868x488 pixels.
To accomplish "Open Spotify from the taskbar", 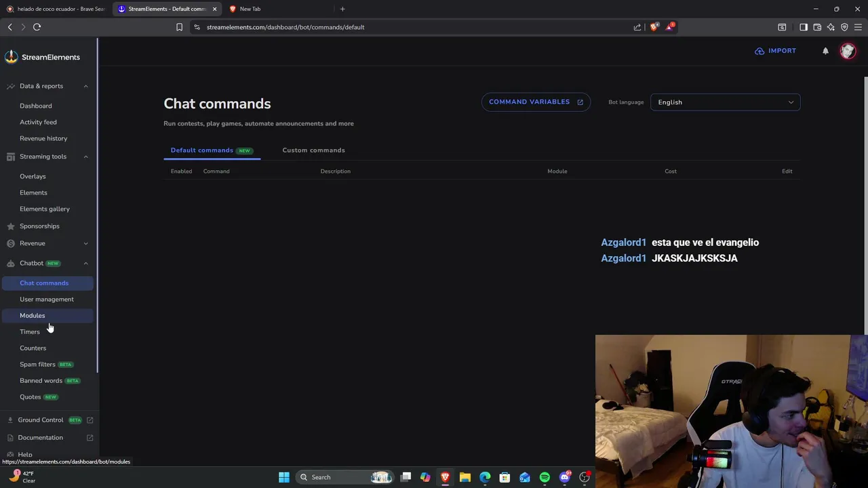I will coord(545,477).
